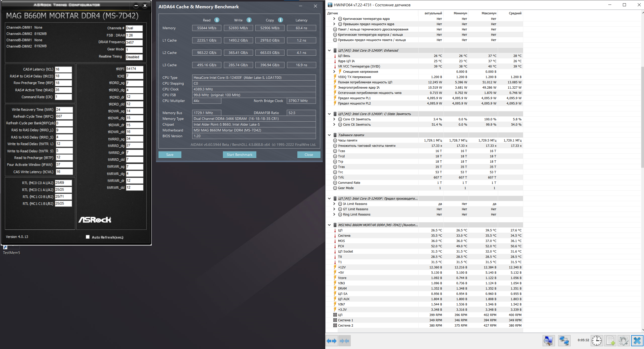The width and height of the screenshot is (644, 349).
Task: Collapse the MSI MAG B660M MORTAR sensor group
Action: pos(329,225)
